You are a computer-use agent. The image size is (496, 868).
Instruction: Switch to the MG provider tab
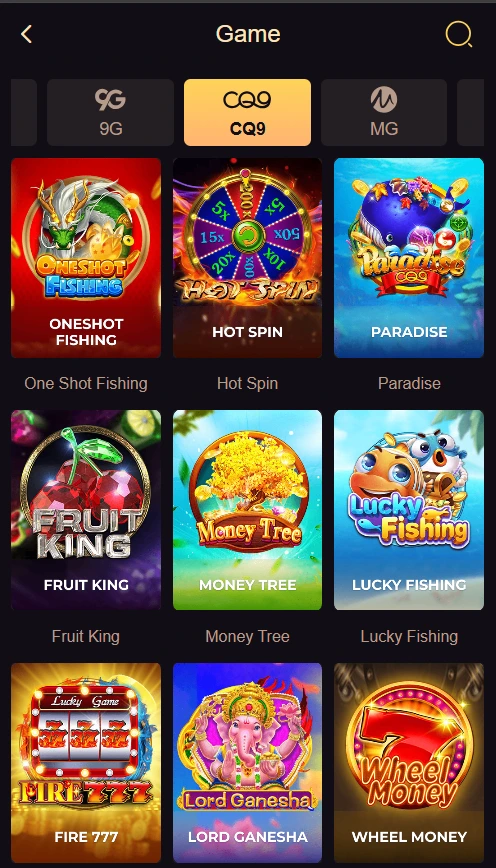[384, 112]
